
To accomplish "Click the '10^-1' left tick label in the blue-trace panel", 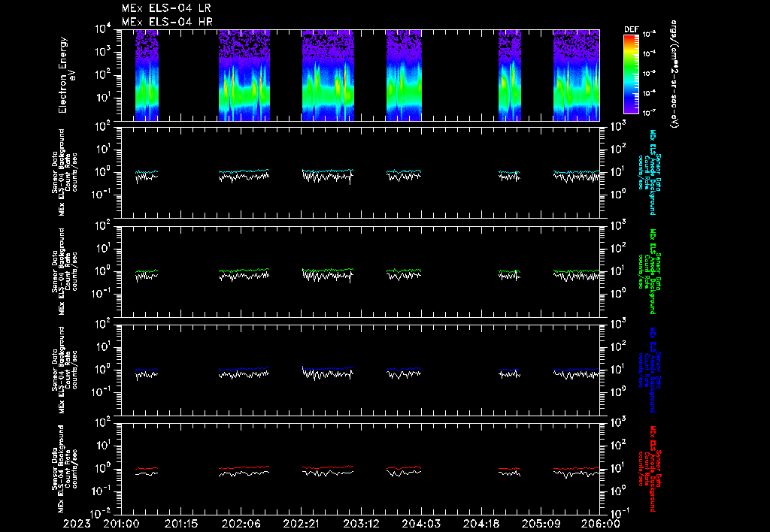I will pyautogui.click(x=102, y=392).
